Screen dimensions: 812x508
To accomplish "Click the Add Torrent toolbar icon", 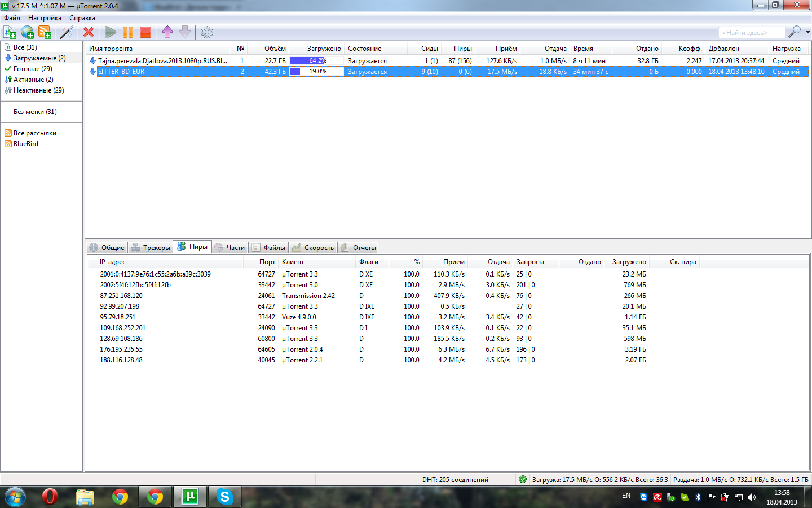I will [x=10, y=32].
